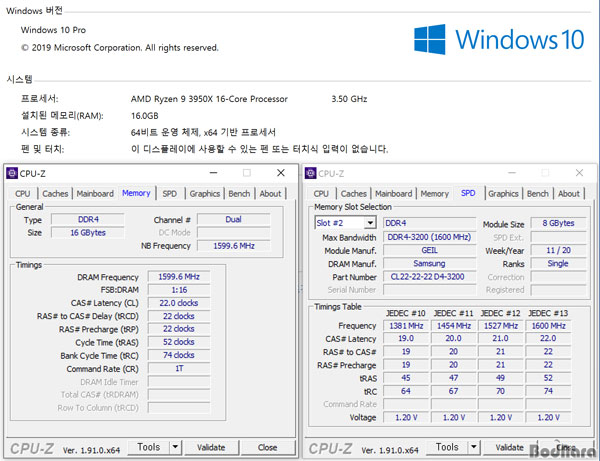Click the Part Number value CL22-22-22 D4-3200

click(429, 277)
